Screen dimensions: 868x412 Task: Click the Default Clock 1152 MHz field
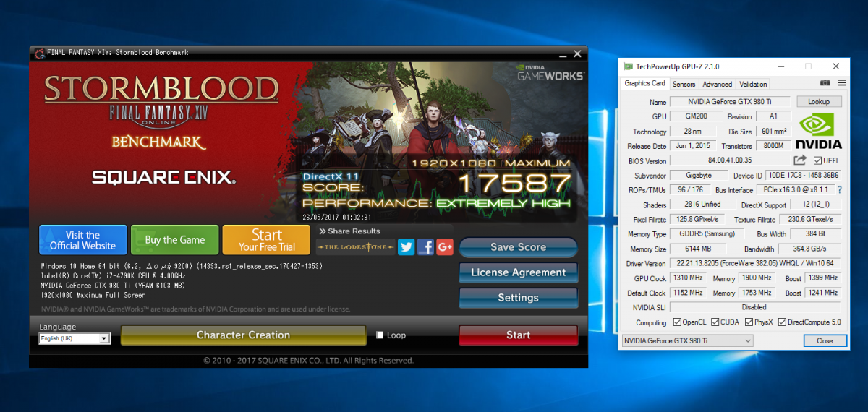coord(688,293)
